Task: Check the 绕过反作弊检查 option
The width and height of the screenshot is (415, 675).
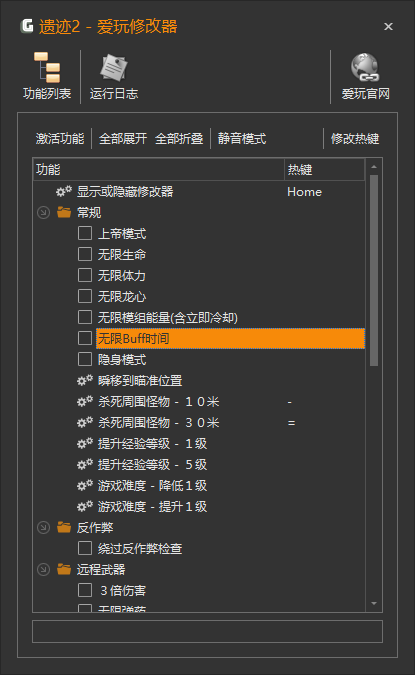Action: [85, 548]
